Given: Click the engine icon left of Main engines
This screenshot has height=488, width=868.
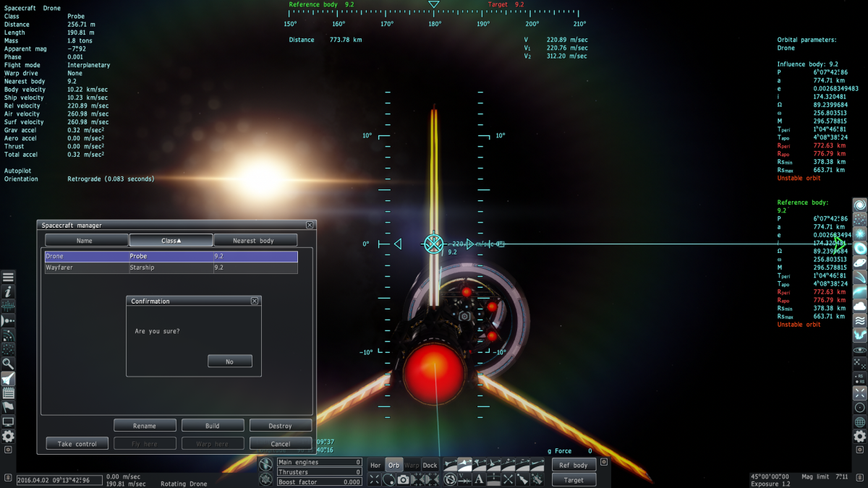Looking at the screenshot, I should pyautogui.click(x=266, y=463).
